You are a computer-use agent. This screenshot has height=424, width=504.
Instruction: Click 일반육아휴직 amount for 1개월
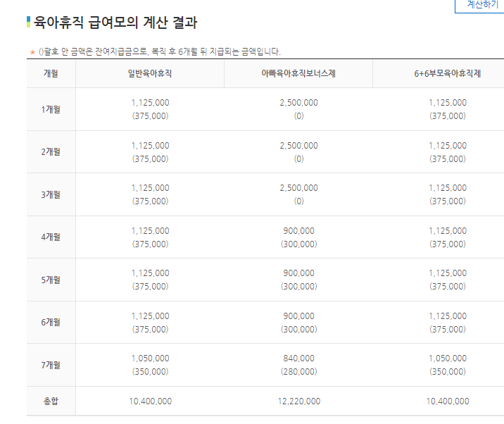point(150,103)
